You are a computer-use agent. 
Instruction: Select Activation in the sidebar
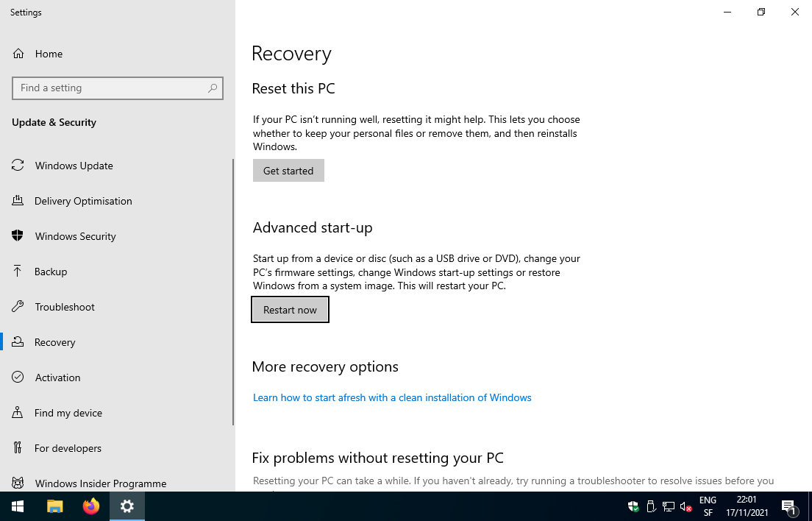pyautogui.click(x=57, y=378)
